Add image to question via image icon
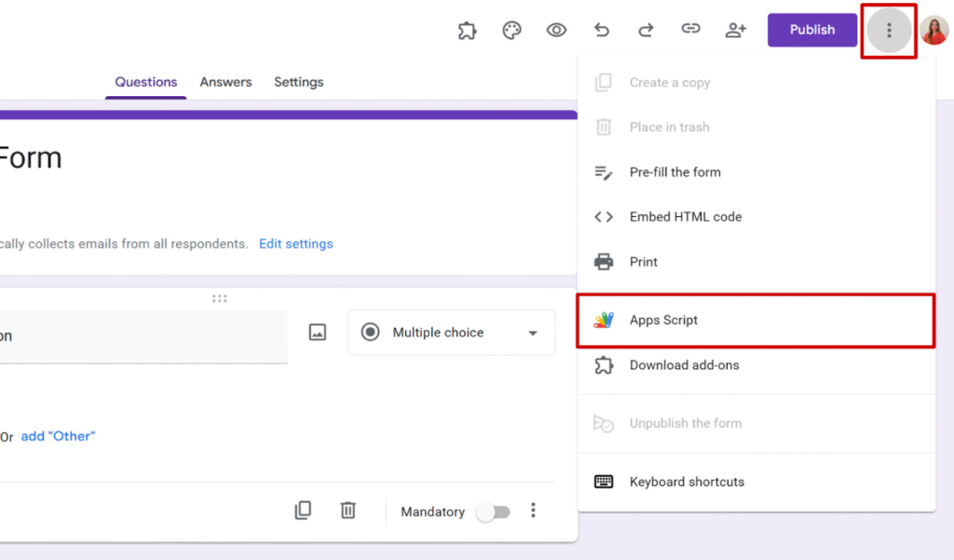Viewport: 954px width, 560px height. (318, 333)
